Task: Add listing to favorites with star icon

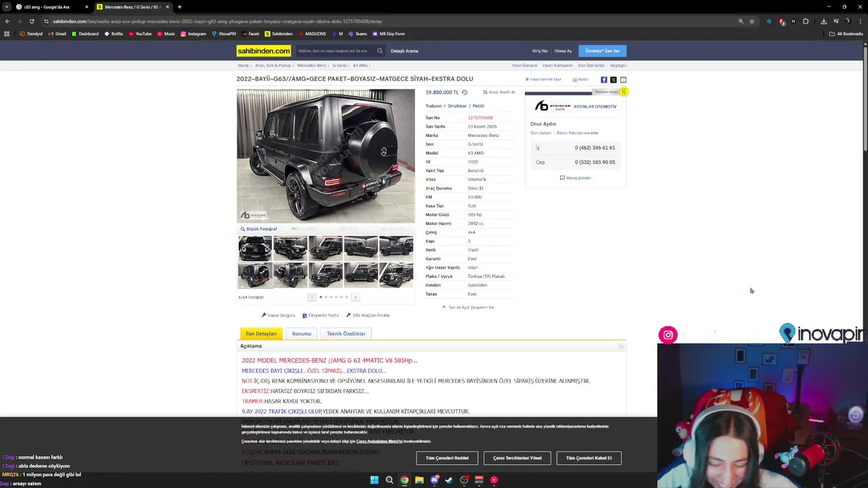Action: [x=527, y=79]
